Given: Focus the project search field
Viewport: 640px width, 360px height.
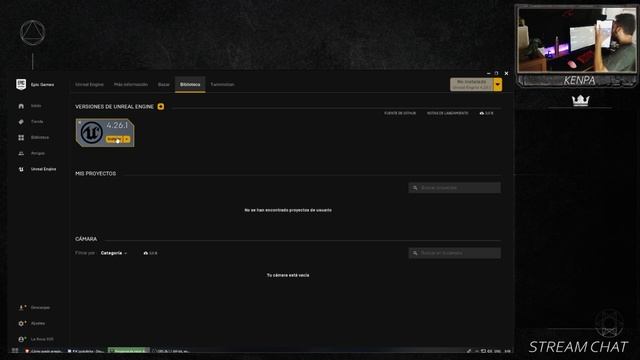Looking at the screenshot, I should click(455, 188).
